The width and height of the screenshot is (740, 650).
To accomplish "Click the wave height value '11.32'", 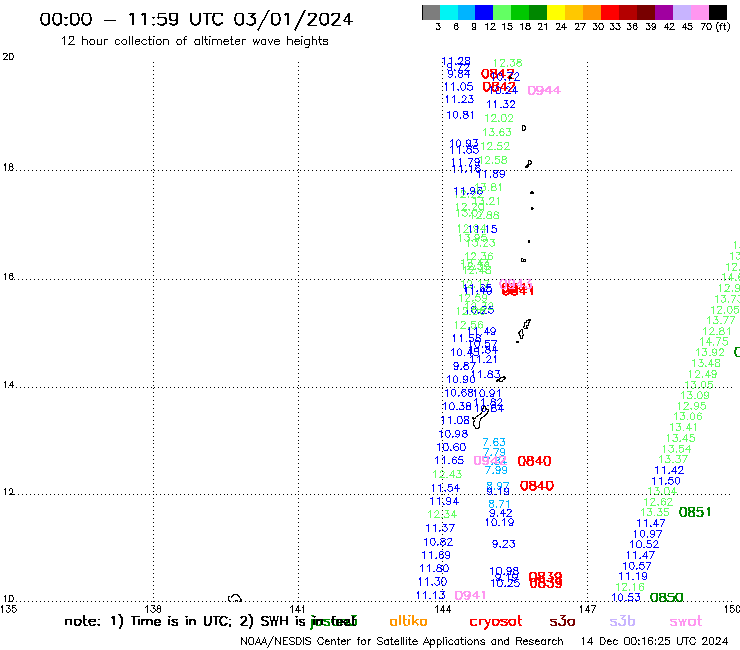I will [501, 104].
